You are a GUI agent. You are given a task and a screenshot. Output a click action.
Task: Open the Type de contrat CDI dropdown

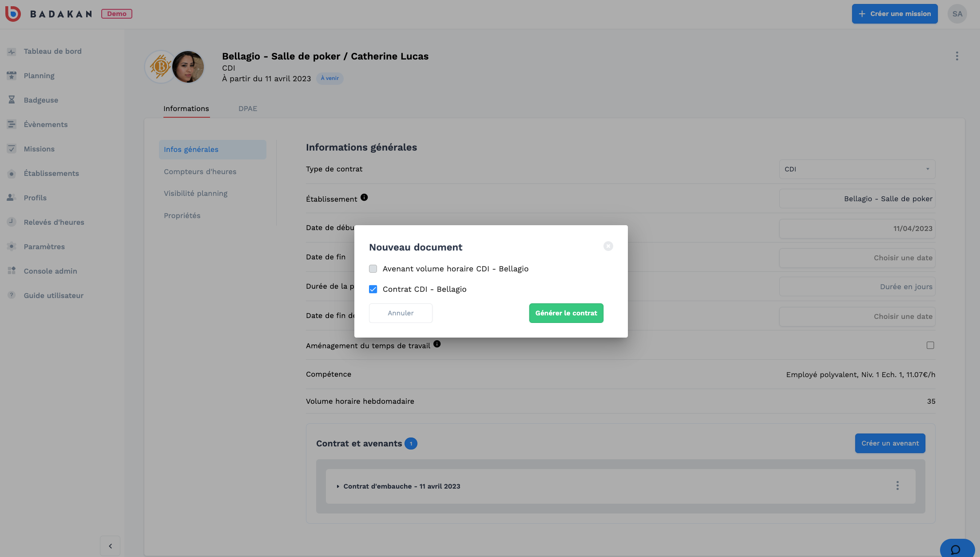[857, 169]
